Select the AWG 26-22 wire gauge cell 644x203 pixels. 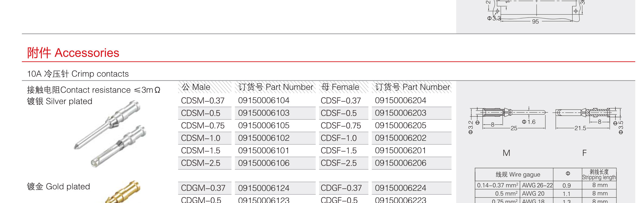537,185
